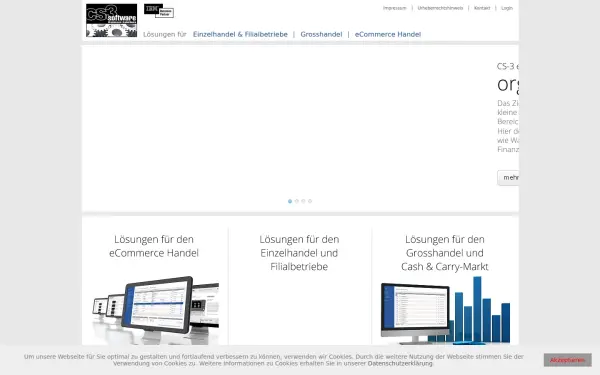Select the second slider pagination dot
Image resolution: width=600 pixels, height=375 pixels.
tap(297, 201)
